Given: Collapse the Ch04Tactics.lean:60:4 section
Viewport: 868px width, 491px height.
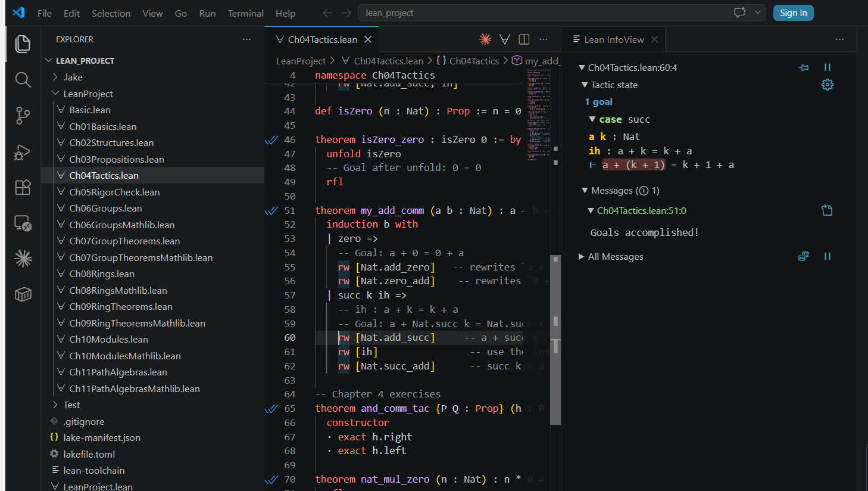Looking at the screenshot, I should click(x=582, y=67).
